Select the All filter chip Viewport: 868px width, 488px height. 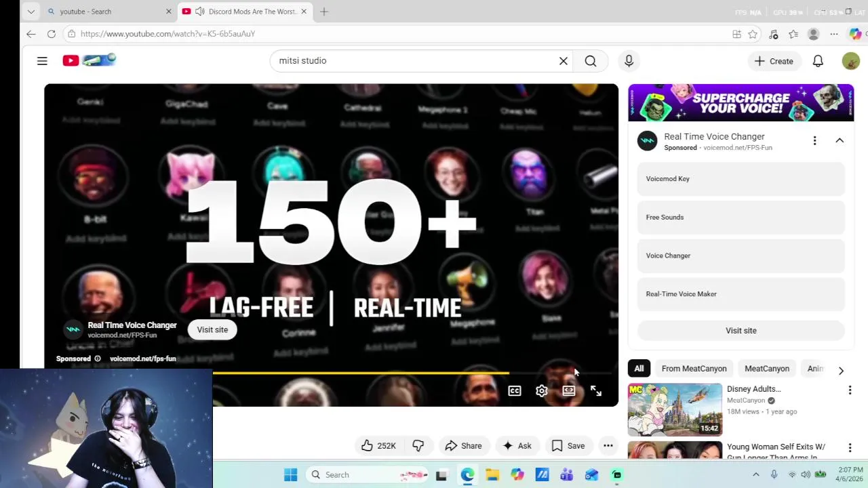click(x=639, y=369)
